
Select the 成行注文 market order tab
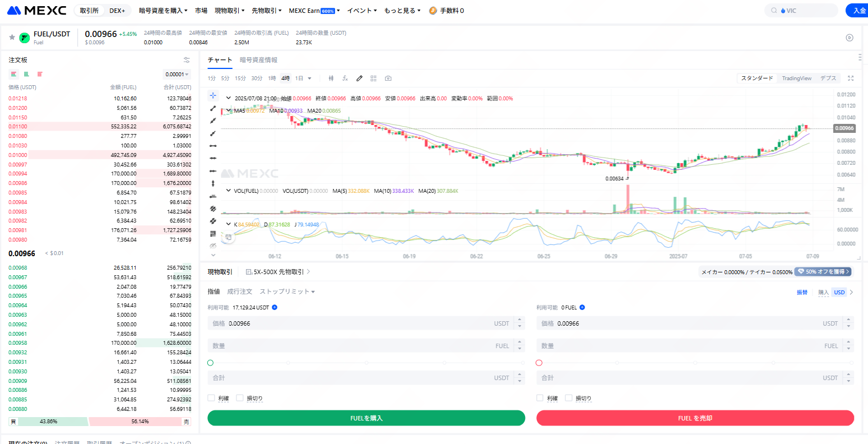(x=239, y=292)
